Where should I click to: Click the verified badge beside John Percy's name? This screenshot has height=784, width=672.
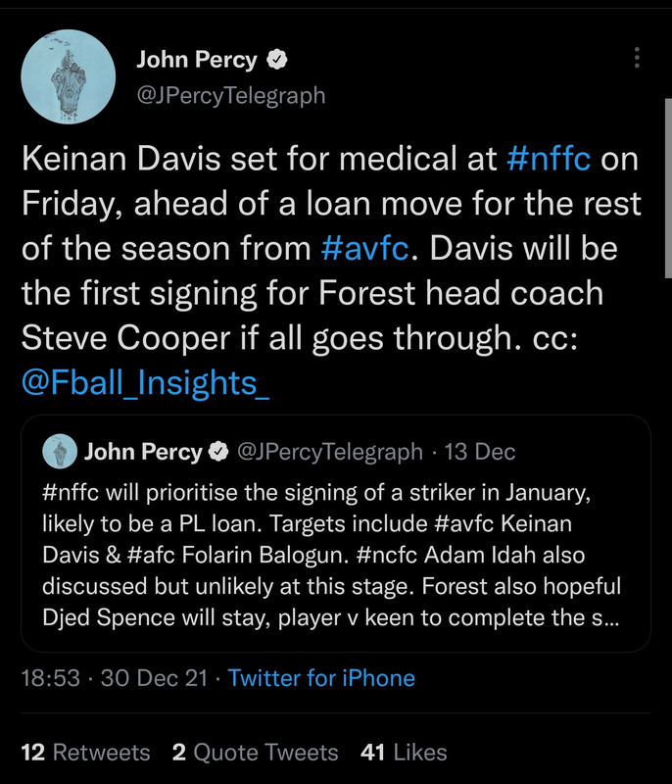tap(277, 60)
